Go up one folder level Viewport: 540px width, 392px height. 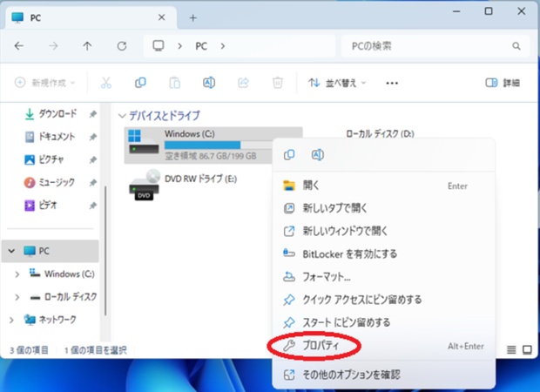87,46
